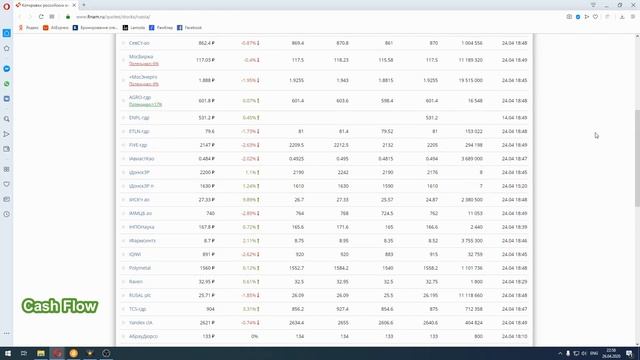Click the sidebar three-dots settings icon

click(7, 333)
